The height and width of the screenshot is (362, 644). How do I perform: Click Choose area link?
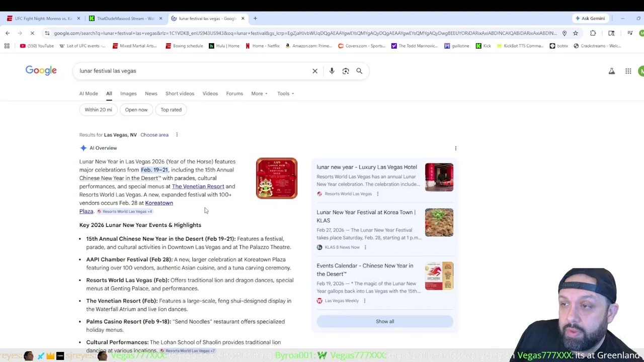pyautogui.click(x=154, y=135)
